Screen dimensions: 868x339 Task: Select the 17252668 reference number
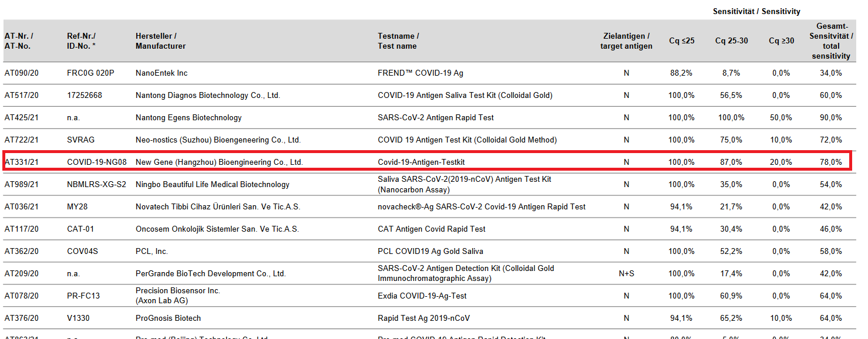[x=85, y=96]
